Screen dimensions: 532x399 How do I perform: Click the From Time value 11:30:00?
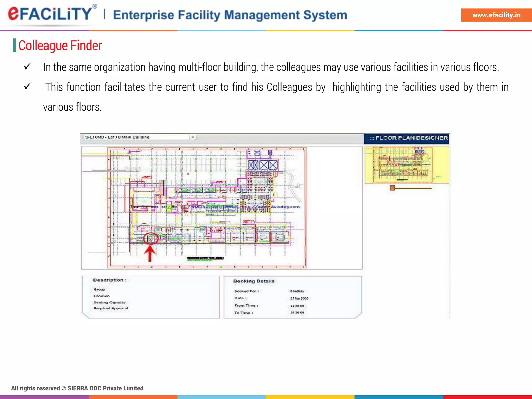pos(297,306)
